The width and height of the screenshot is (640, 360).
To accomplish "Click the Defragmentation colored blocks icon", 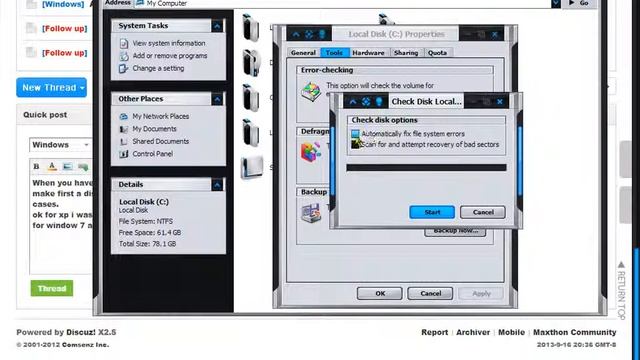I will coord(311,152).
